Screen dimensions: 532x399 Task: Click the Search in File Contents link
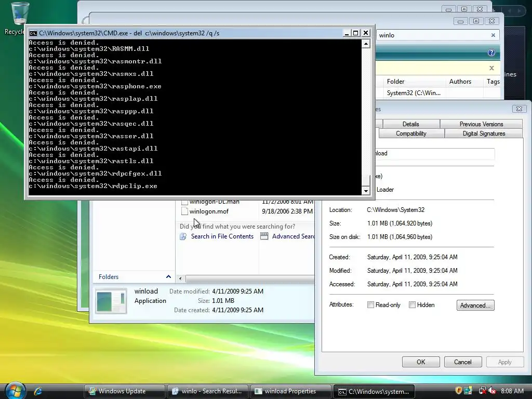coord(222,236)
